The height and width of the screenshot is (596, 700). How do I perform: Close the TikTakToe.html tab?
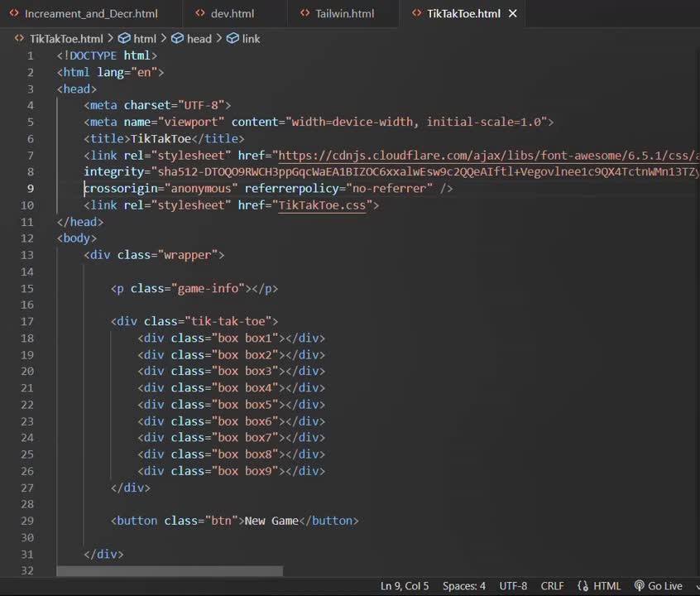(x=513, y=14)
